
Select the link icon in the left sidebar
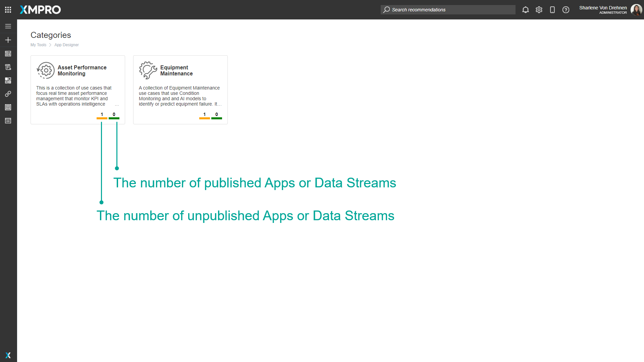(x=8, y=94)
